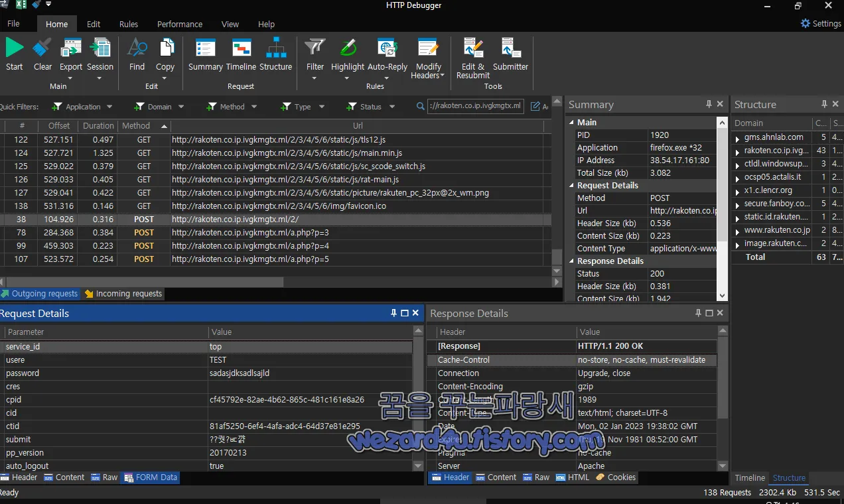Open the response HTML tab
Screen dimensions: 844x504
pyautogui.click(x=573, y=477)
